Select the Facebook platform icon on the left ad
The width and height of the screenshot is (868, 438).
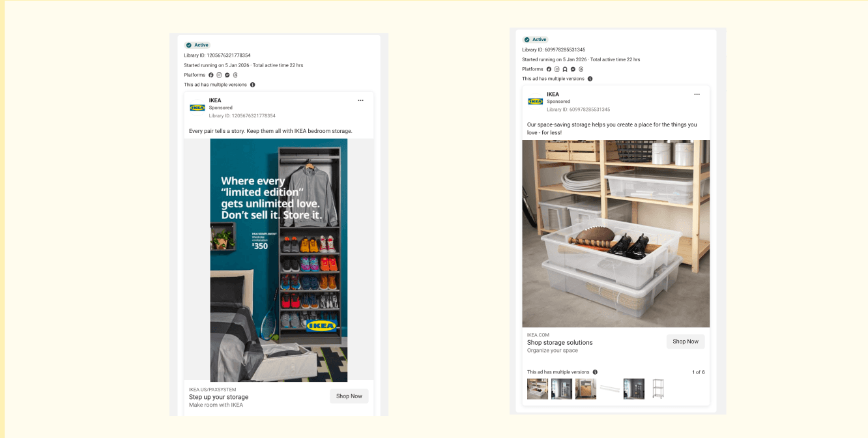pyautogui.click(x=211, y=75)
